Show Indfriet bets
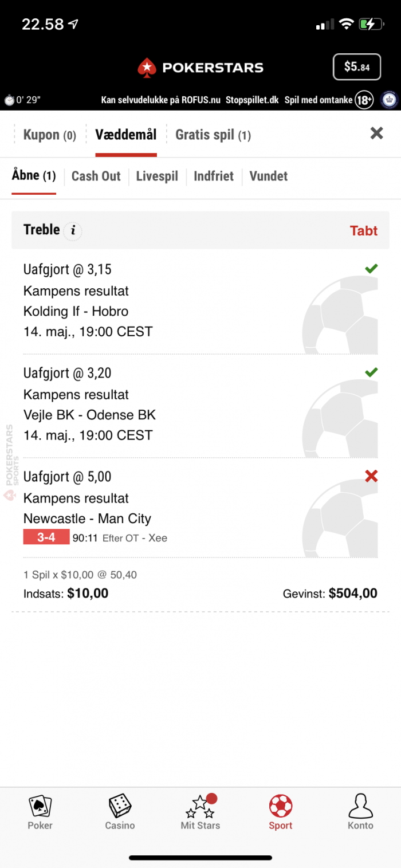Viewport: 401px width, 868px height. click(x=214, y=176)
